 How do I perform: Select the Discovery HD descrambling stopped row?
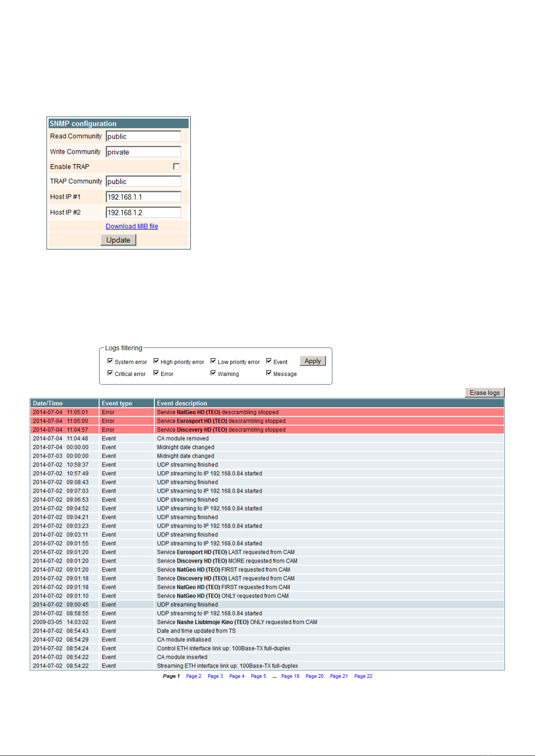(x=267, y=430)
